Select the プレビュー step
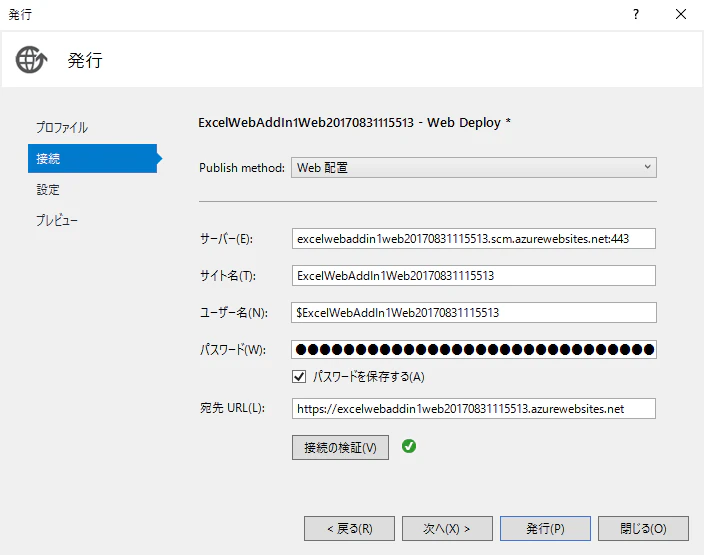 point(57,220)
